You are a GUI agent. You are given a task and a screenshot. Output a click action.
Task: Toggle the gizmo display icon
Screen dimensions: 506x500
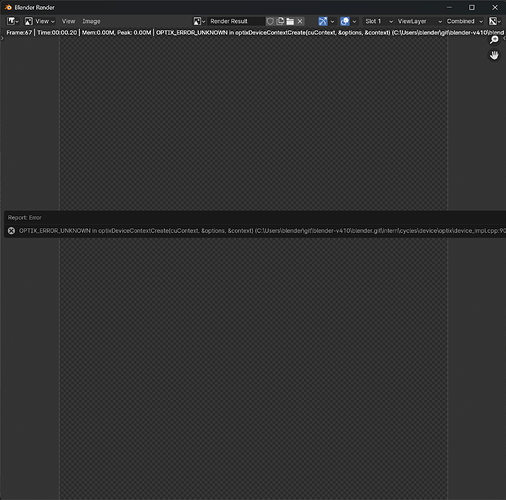323,21
